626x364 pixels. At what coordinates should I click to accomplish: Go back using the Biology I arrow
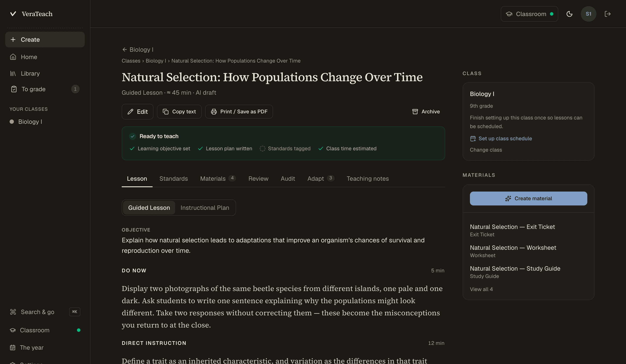pos(138,50)
